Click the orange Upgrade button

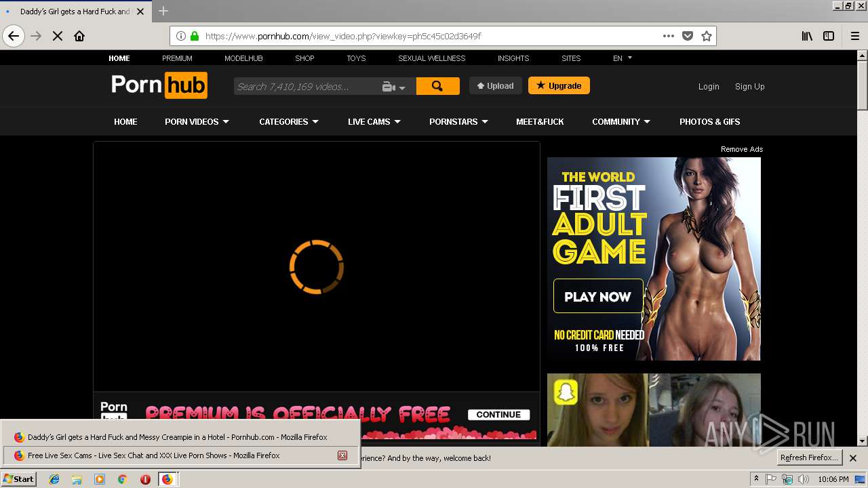559,85
